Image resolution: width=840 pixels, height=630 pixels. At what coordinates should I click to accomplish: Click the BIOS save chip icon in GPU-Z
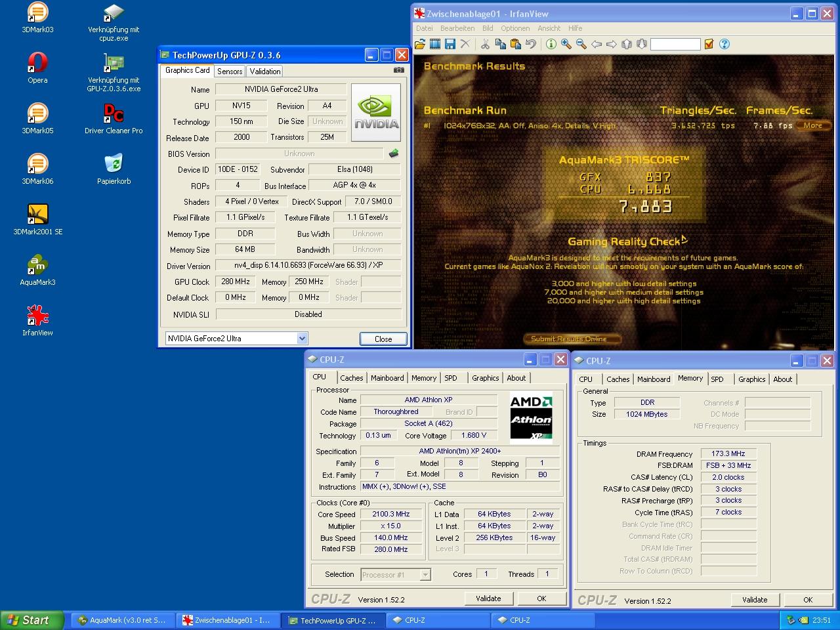coord(394,154)
